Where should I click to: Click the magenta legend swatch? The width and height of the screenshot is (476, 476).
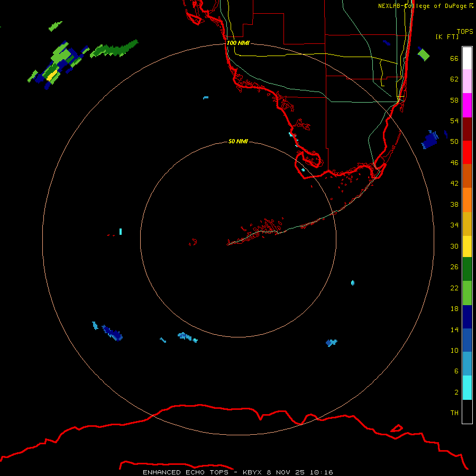click(467, 105)
